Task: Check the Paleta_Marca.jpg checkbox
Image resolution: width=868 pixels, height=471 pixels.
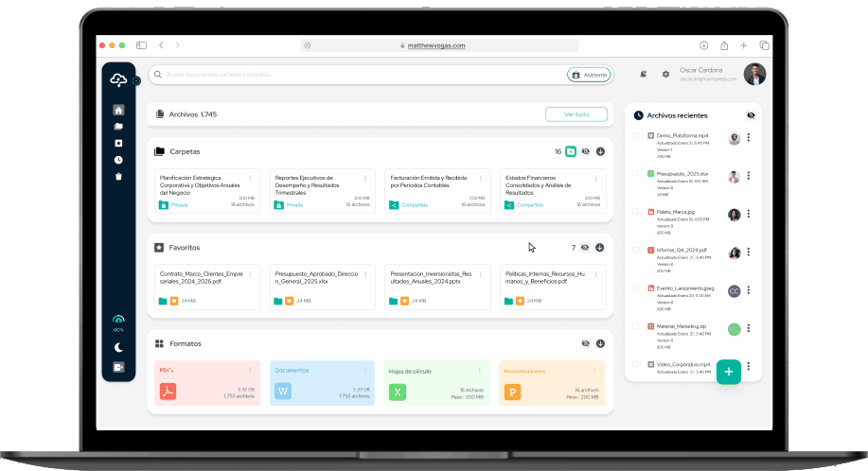Action: click(635, 212)
